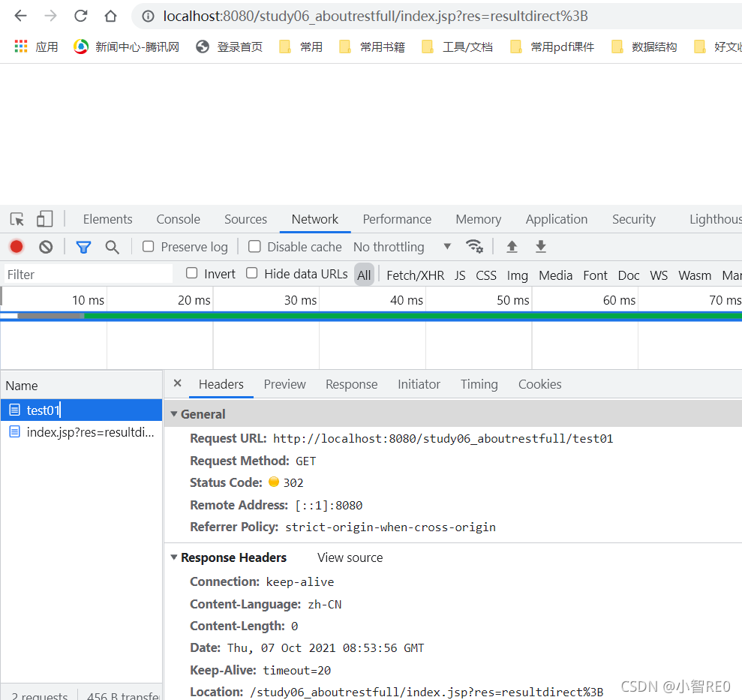This screenshot has width=742, height=700.
Task: Filter requests by JS
Action: point(460,275)
